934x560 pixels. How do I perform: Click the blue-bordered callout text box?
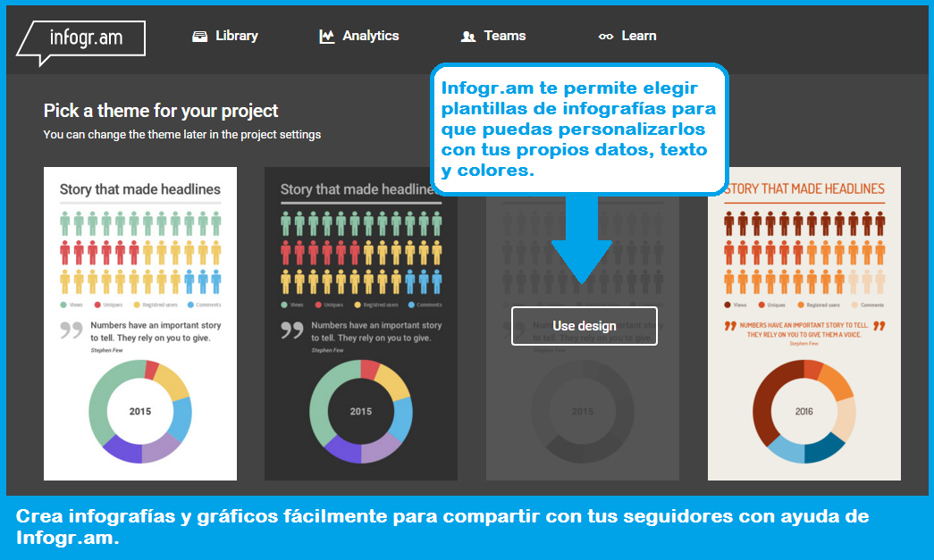pos(579,129)
